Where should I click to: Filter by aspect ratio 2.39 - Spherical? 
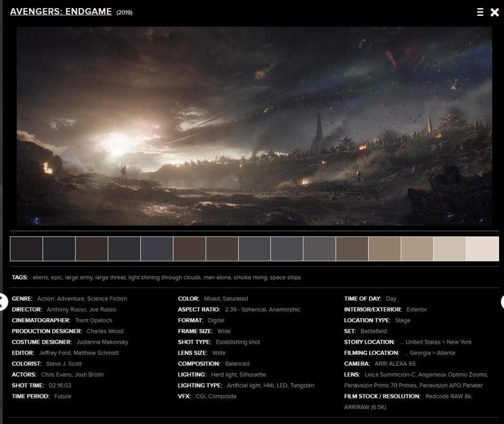[246, 310]
